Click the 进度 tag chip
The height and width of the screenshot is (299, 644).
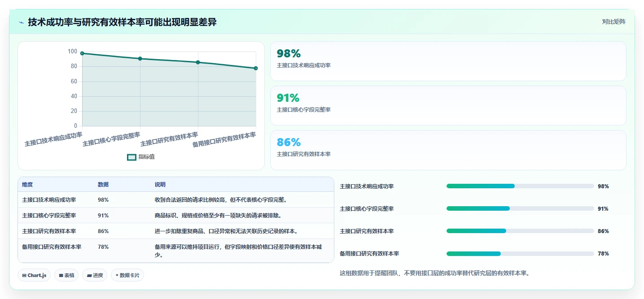[x=95, y=275]
